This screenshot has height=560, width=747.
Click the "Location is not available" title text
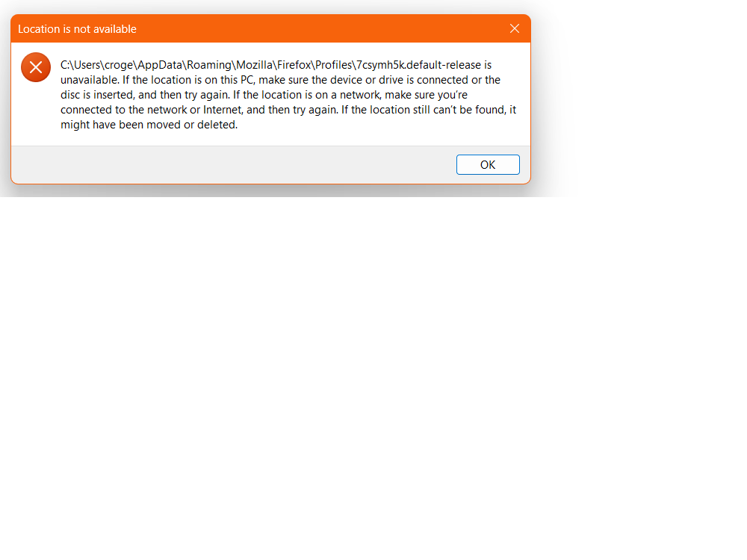coord(77,29)
